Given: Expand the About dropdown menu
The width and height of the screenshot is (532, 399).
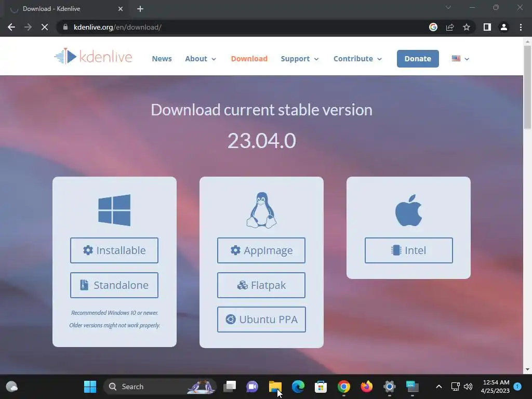Looking at the screenshot, I should (x=201, y=59).
